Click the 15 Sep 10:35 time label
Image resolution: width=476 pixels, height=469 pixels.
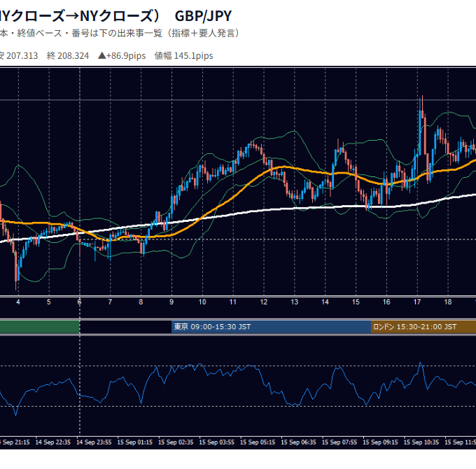click(x=421, y=442)
